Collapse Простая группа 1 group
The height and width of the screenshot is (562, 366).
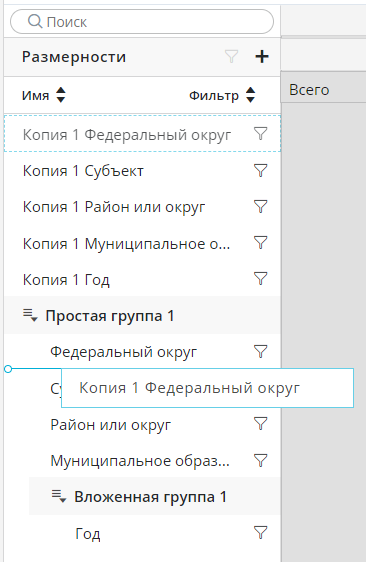30,315
